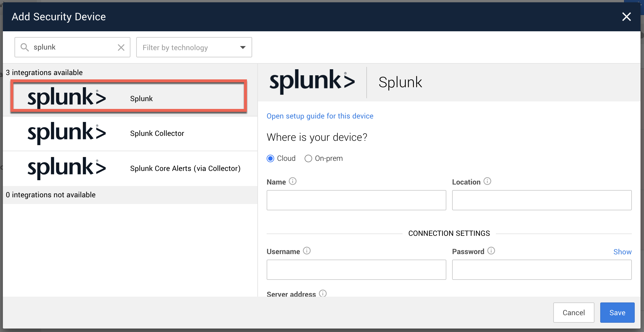Open setup guide for this device
644x332 pixels.
pos(320,116)
